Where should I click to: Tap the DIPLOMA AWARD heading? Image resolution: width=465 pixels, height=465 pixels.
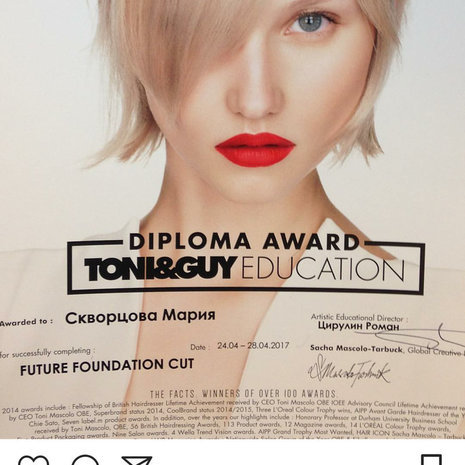click(x=243, y=242)
